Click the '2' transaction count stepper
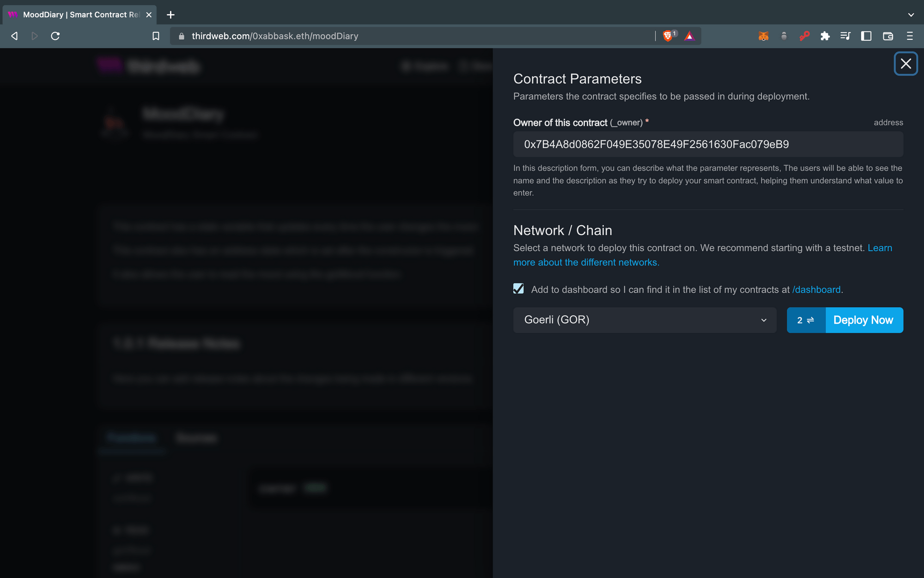This screenshot has width=924, height=578. 806,320
